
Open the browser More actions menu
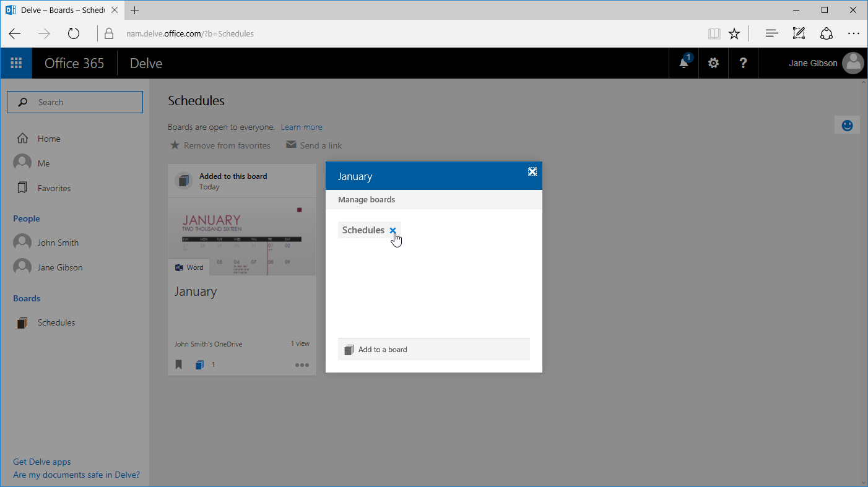[854, 34]
